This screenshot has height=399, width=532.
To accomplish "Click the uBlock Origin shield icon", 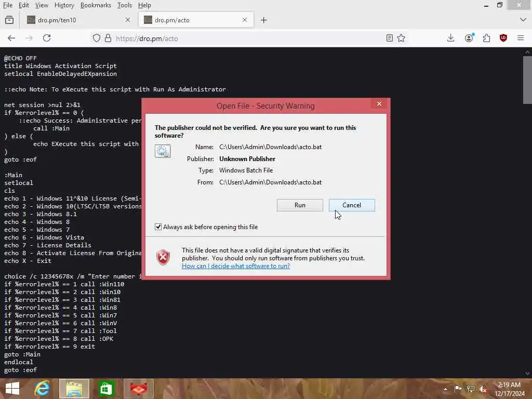I will (x=503, y=38).
